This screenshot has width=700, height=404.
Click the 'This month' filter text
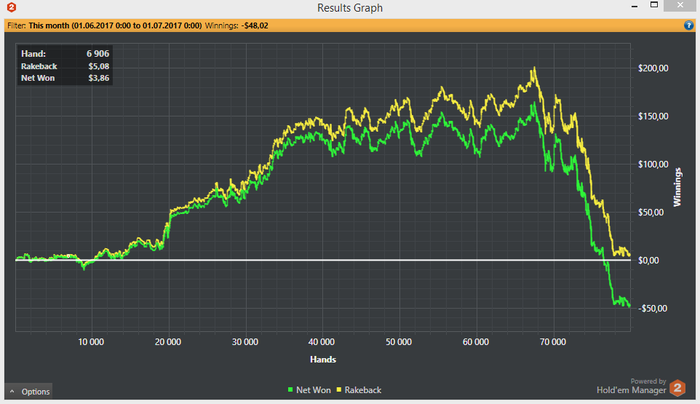point(115,25)
